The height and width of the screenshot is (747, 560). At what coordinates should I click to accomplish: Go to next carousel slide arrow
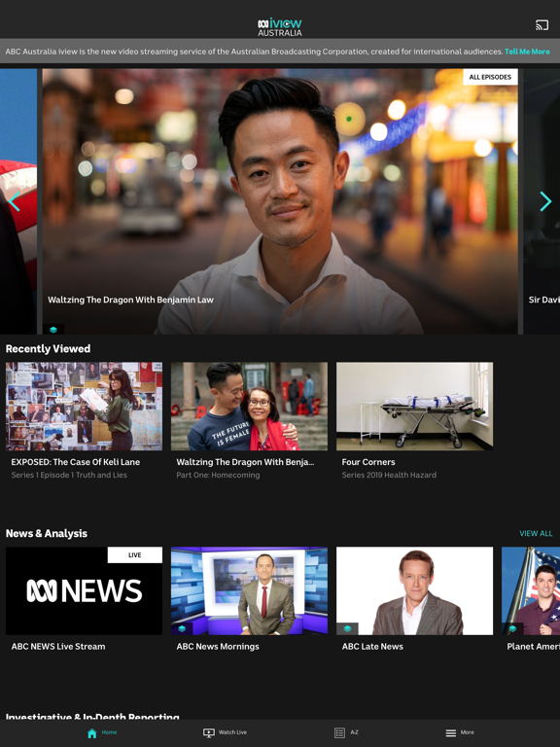coord(545,201)
